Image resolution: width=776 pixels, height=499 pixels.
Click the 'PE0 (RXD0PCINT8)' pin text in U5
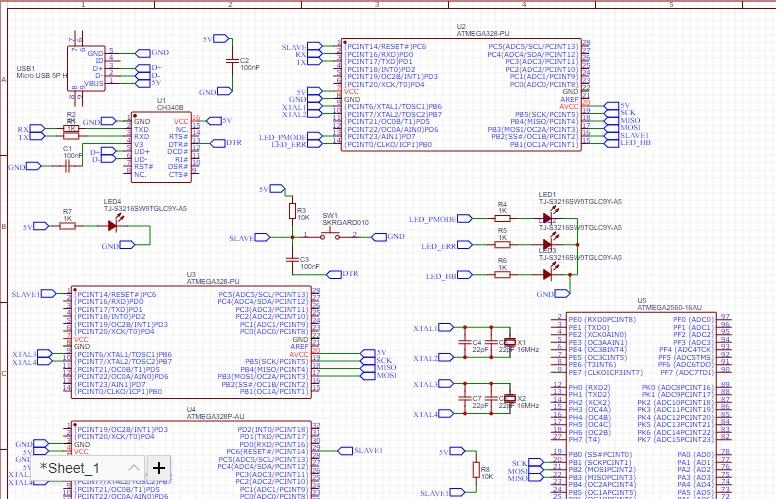(x=602, y=320)
